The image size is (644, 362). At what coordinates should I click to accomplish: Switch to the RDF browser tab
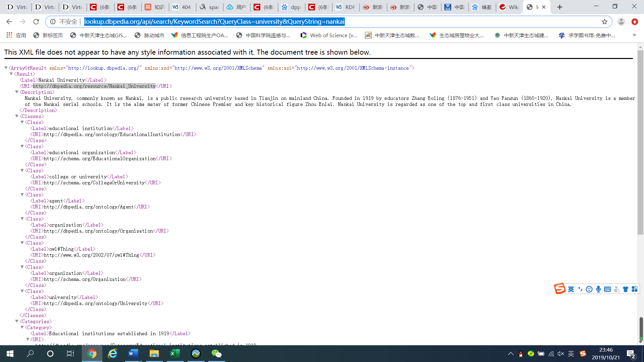345,7
